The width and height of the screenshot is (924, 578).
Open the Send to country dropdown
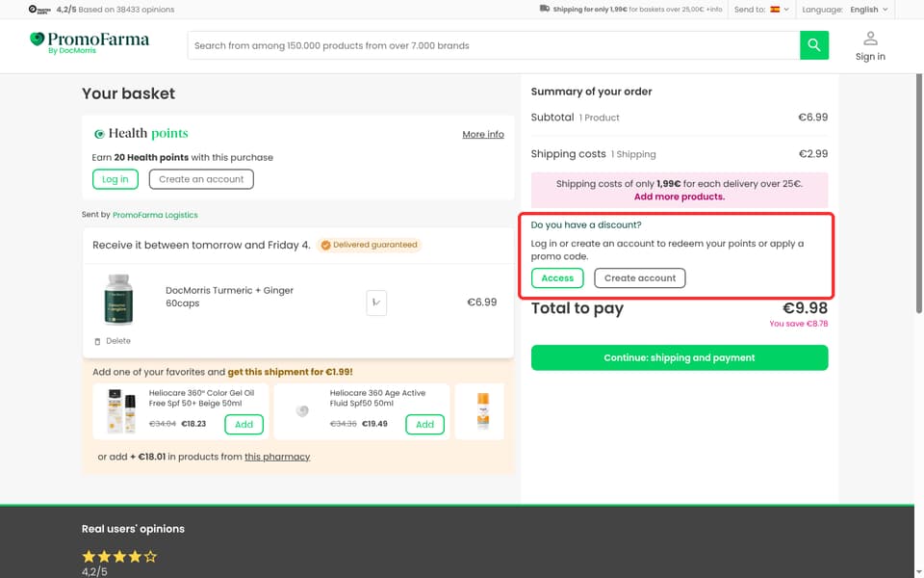pyautogui.click(x=761, y=10)
